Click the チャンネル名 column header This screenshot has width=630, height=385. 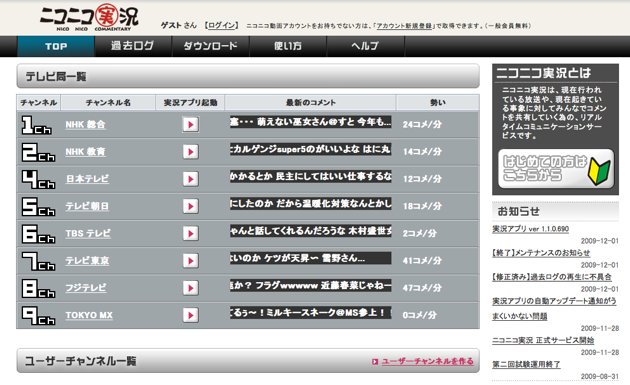[108, 103]
